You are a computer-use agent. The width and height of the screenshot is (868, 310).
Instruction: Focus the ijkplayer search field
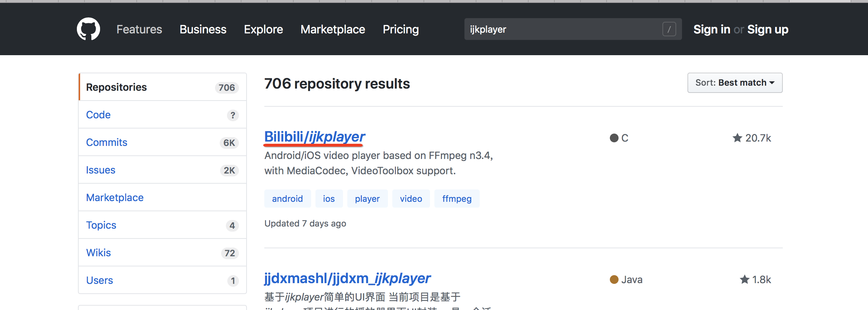click(x=562, y=29)
